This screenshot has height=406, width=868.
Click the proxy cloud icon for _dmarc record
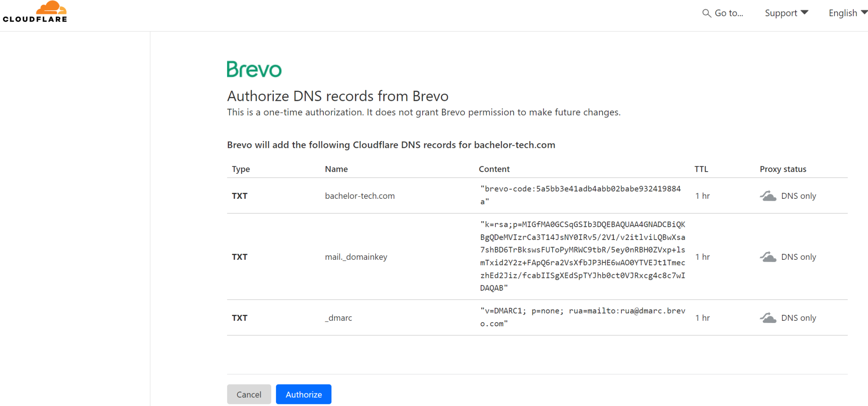(768, 317)
